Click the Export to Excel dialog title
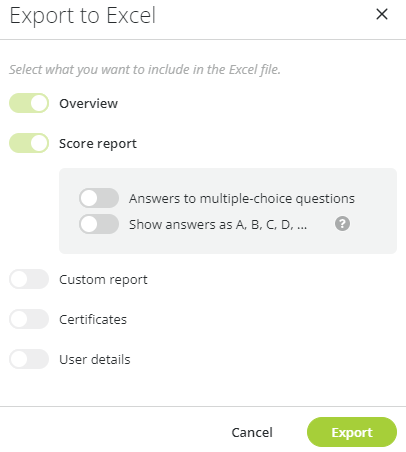Image resolution: width=406 pixels, height=452 pixels. [x=83, y=16]
